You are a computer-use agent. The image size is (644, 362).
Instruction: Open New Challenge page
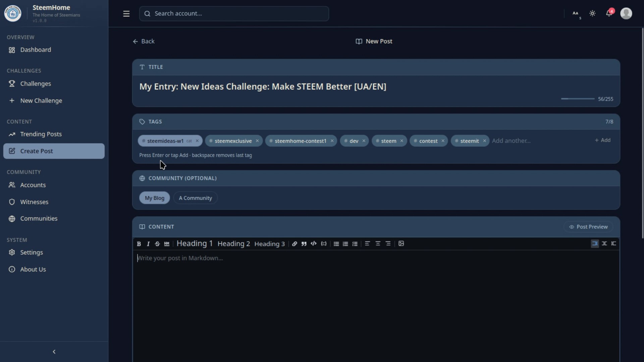(x=54, y=101)
